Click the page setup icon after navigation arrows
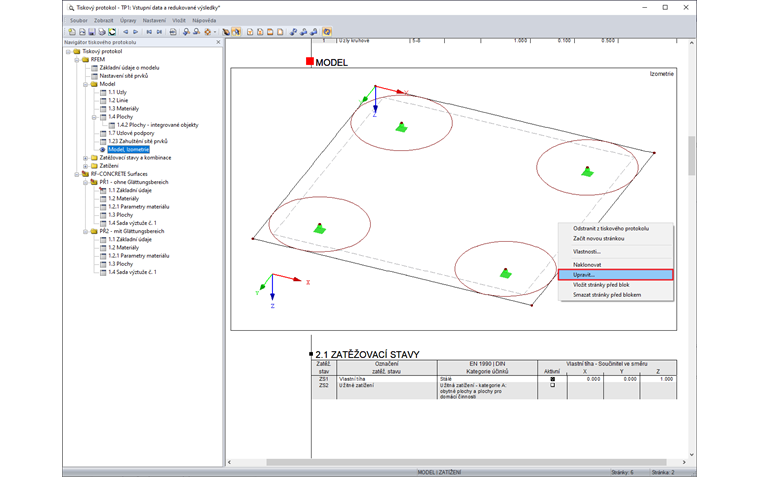Viewport: 760px width, 477px height. click(x=173, y=32)
